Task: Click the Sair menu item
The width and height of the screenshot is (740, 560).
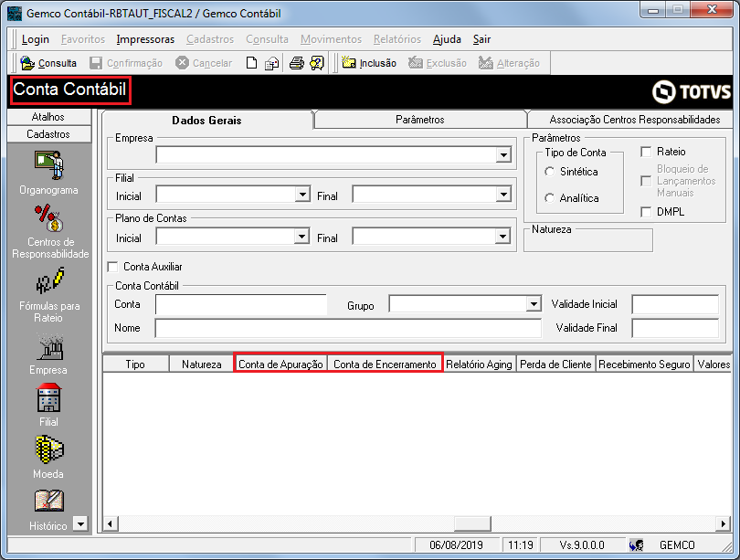Action: point(481,39)
